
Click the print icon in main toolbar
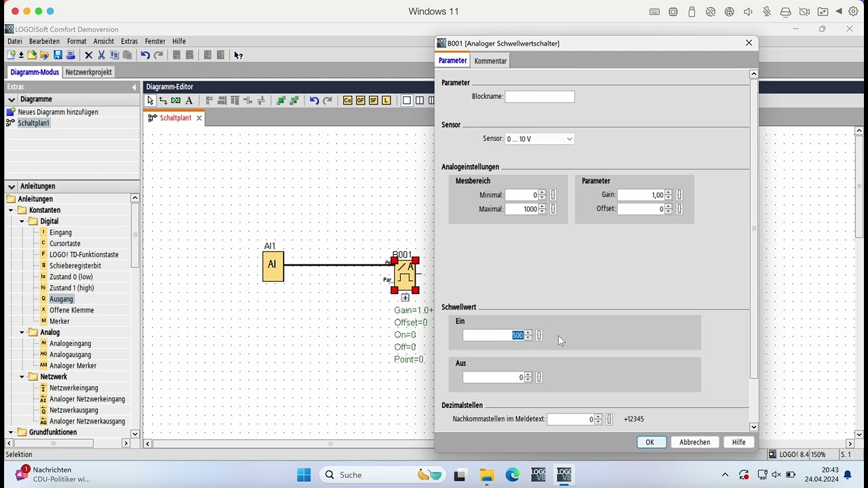[x=70, y=55]
